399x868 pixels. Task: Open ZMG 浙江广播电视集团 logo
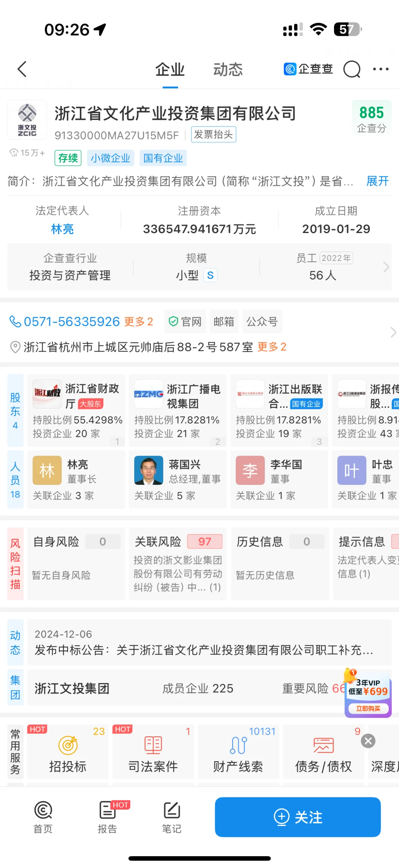[149, 394]
